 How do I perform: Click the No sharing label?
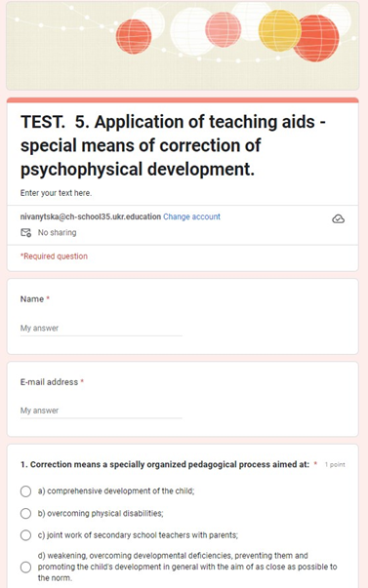57,232
